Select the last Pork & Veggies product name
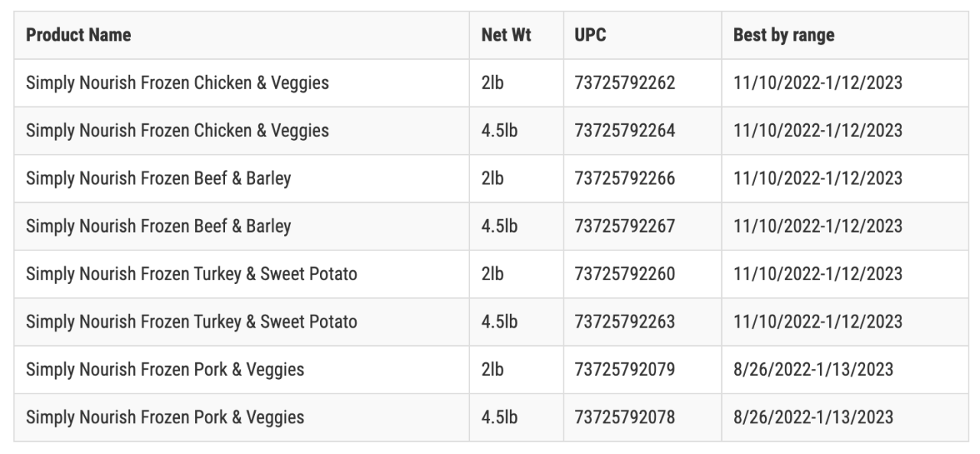 tap(165, 417)
